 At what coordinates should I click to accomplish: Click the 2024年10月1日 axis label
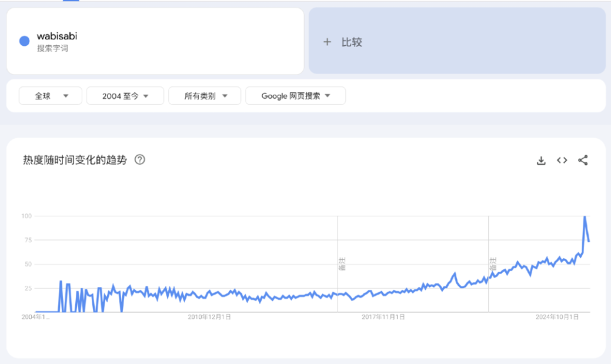557,316
